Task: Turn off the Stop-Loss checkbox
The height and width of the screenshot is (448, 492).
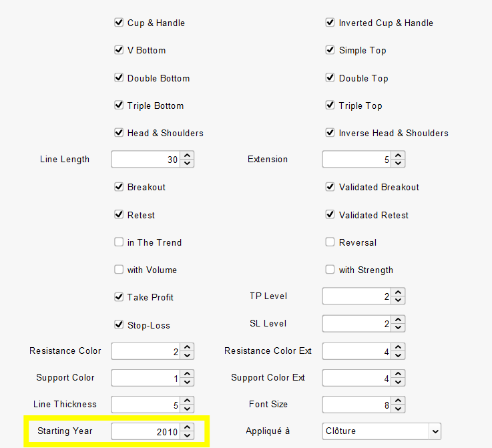Action: [119, 324]
